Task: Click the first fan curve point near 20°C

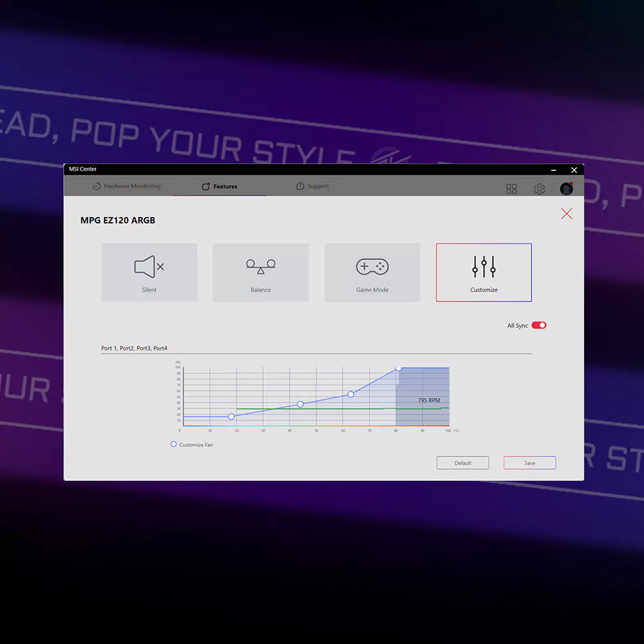Action: 231,417
